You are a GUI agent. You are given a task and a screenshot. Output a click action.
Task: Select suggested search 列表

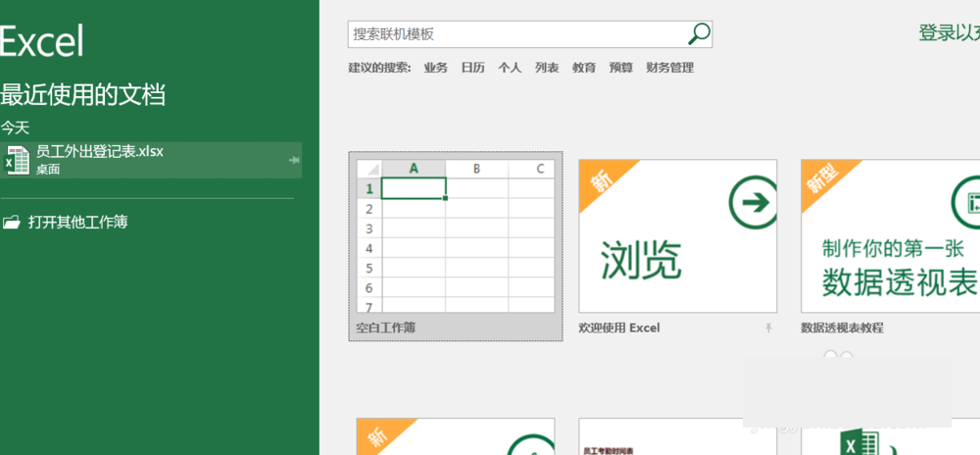(547, 68)
